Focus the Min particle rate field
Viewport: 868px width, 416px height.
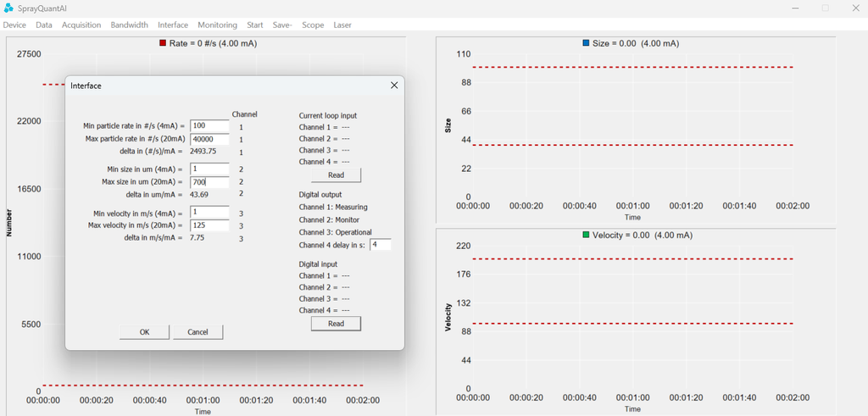click(210, 126)
